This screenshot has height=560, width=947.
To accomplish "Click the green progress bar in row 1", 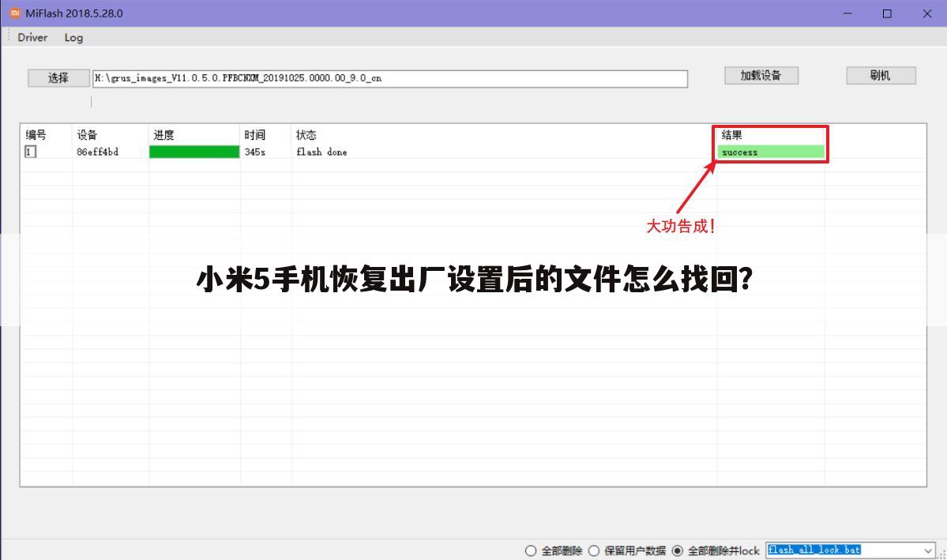I will (x=194, y=152).
